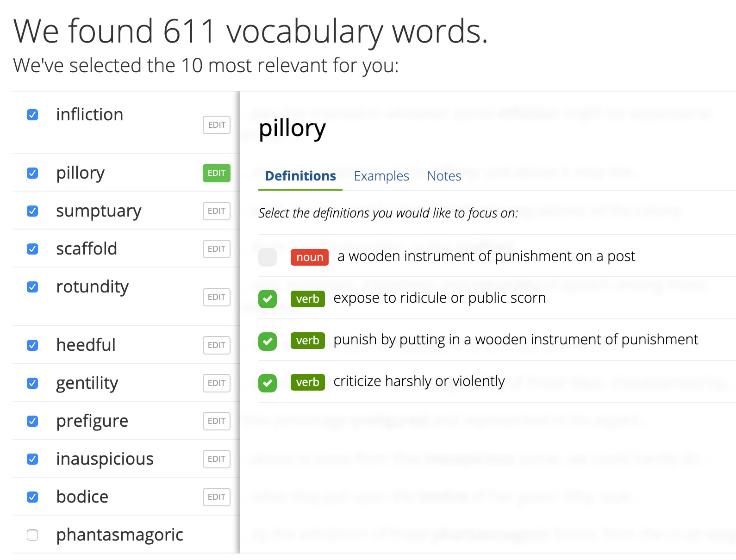Switch to the Examples tab
This screenshot has width=736, height=560.
(381, 176)
